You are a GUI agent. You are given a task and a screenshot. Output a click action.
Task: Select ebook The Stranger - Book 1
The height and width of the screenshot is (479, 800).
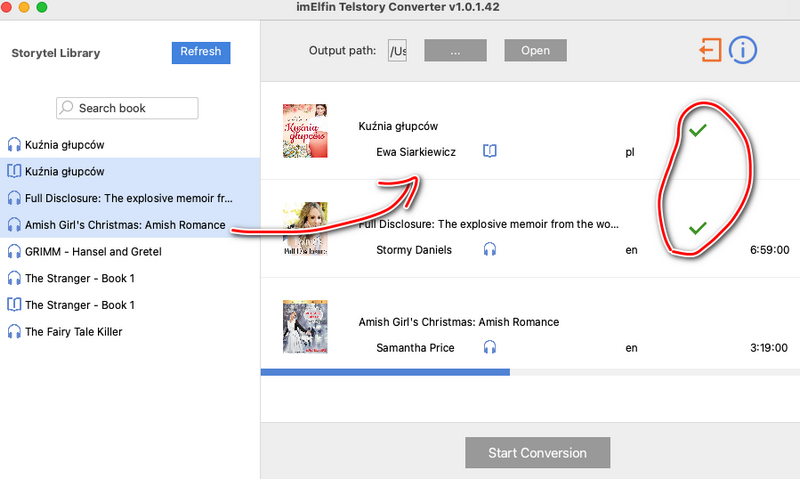click(130, 305)
